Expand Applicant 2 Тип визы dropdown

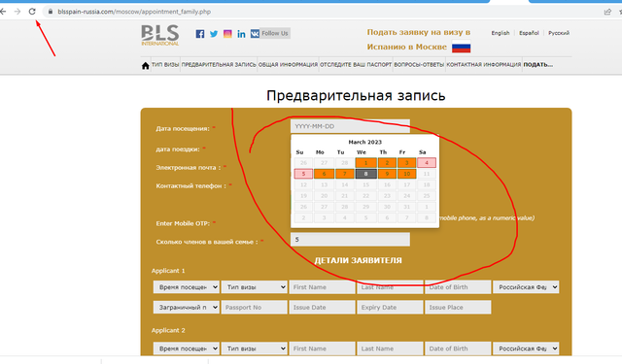point(255,348)
